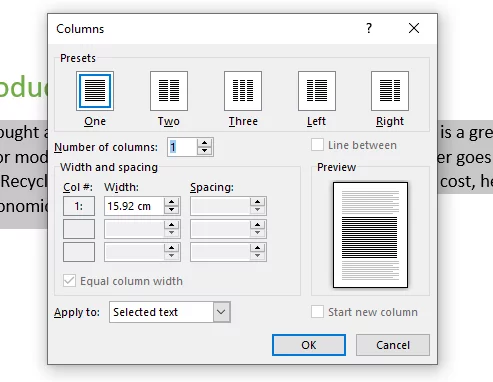This screenshot has width=493, height=382.
Task: Increase Number of columns with up arrow
Action: coord(204,143)
